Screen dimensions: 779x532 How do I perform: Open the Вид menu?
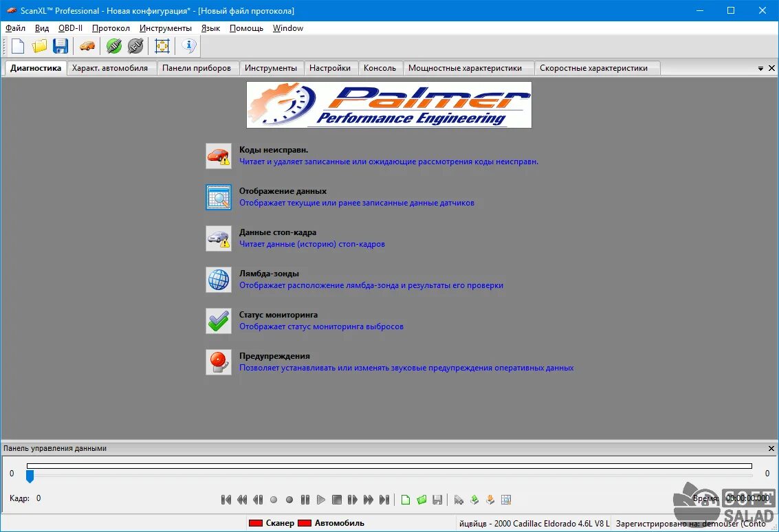click(42, 27)
